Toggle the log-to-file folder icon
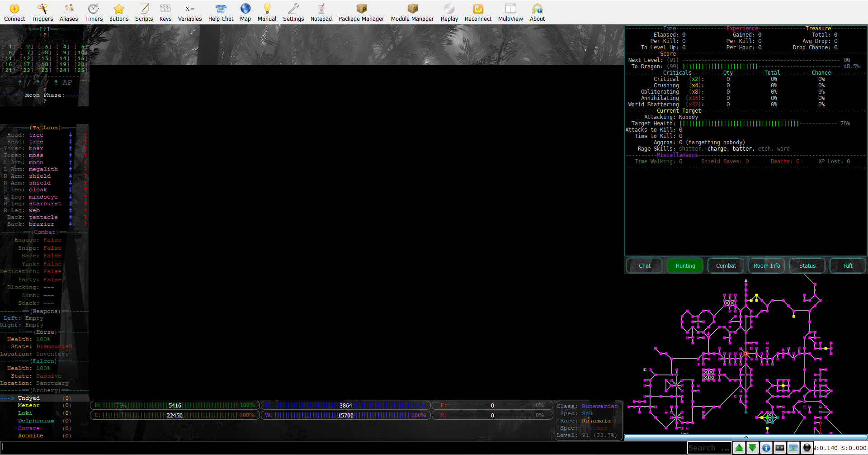 [793, 448]
